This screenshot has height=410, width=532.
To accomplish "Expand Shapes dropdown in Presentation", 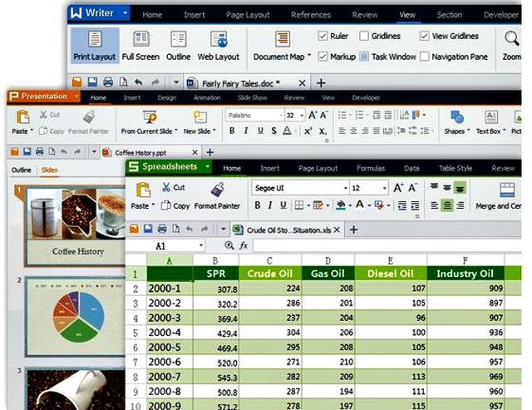I will 469,131.
